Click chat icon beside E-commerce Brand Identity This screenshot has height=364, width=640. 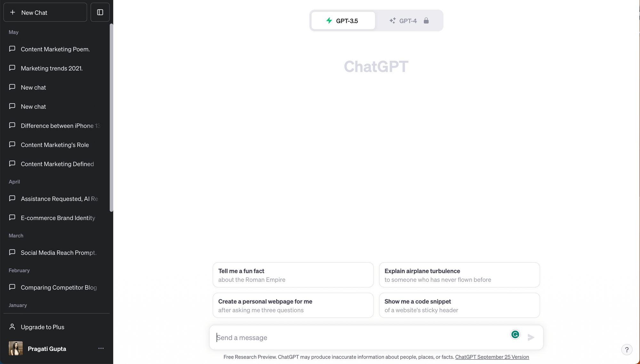pos(12,218)
